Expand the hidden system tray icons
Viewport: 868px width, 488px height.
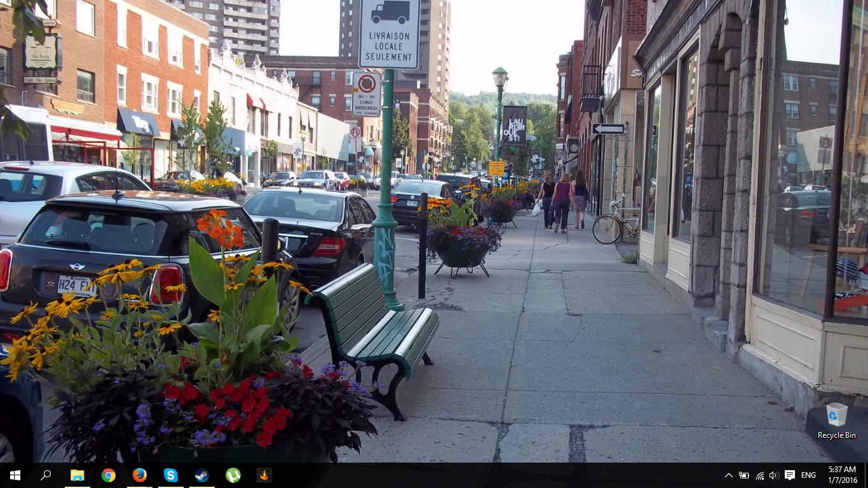click(x=728, y=475)
